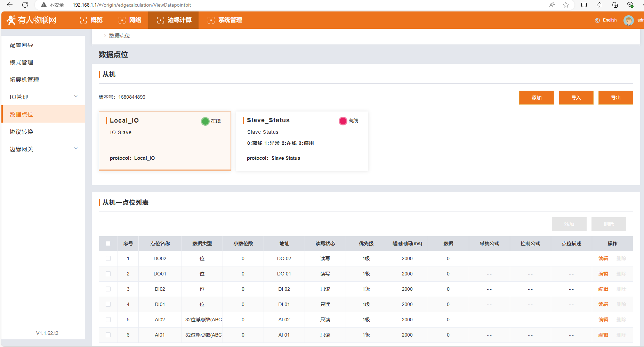Click 编辑 link for row AI01

[x=603, y=335]
